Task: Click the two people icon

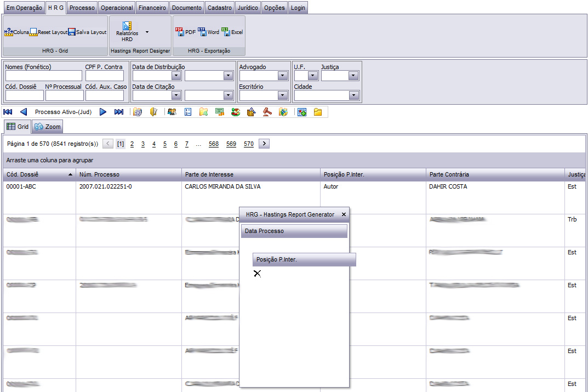Action: (x=172, y=112)
